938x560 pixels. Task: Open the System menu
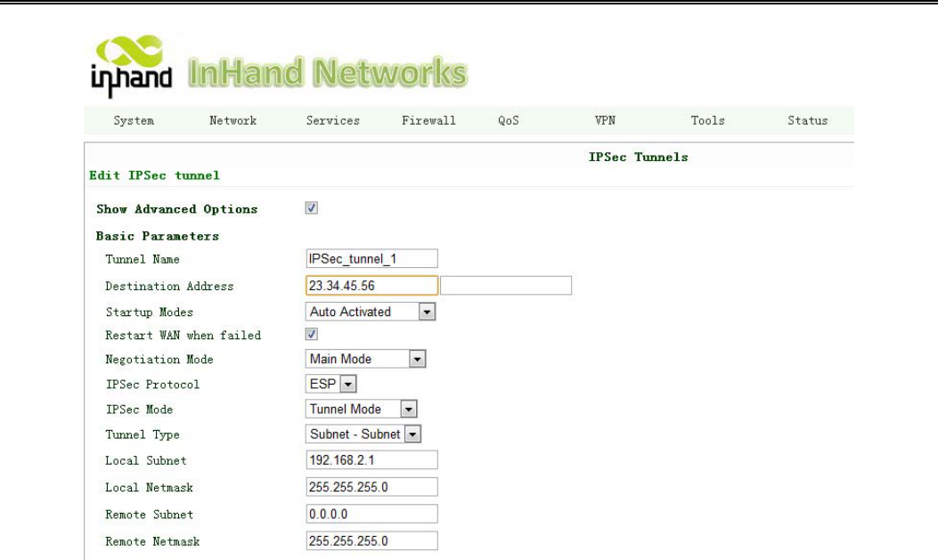[x=134, y=121]
